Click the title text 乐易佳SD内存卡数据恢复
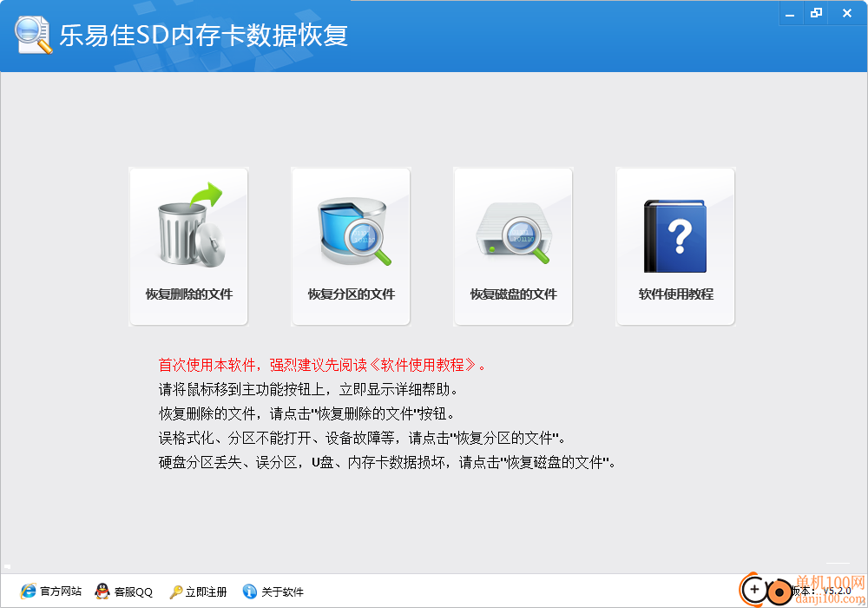This screenshot has width=868, height=608. click(204, 36)
